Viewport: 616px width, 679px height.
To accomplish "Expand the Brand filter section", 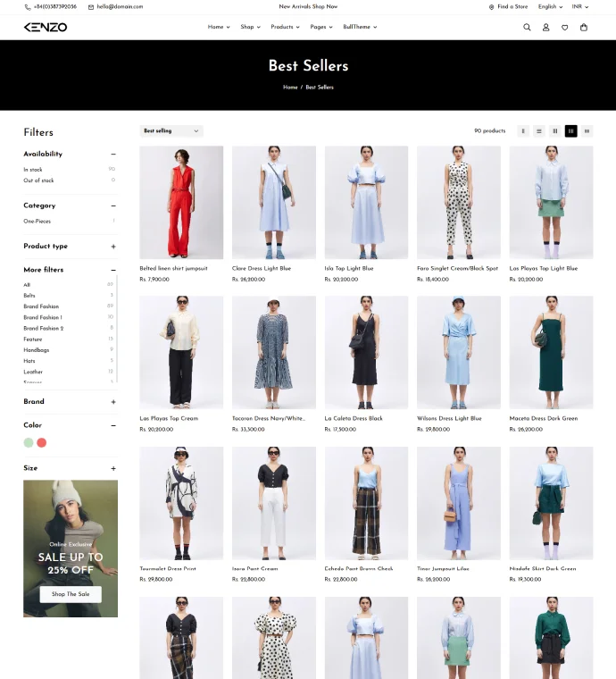I will (113, 402).
